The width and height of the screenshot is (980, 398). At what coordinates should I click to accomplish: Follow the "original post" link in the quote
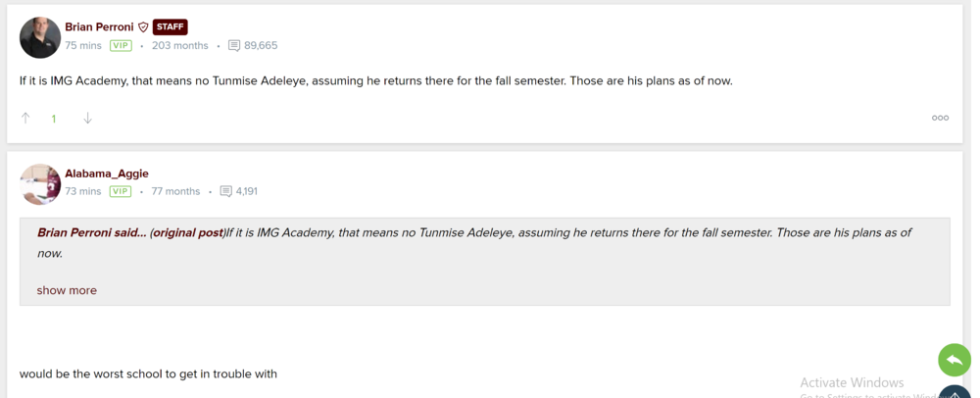click(187, 232)
